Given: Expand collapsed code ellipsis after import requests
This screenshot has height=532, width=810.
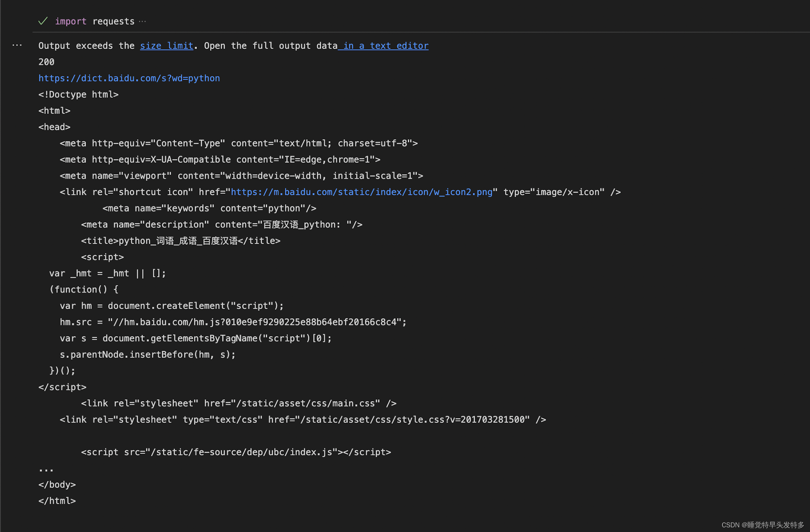Looking at the screenshot, I should pos(142,21).
